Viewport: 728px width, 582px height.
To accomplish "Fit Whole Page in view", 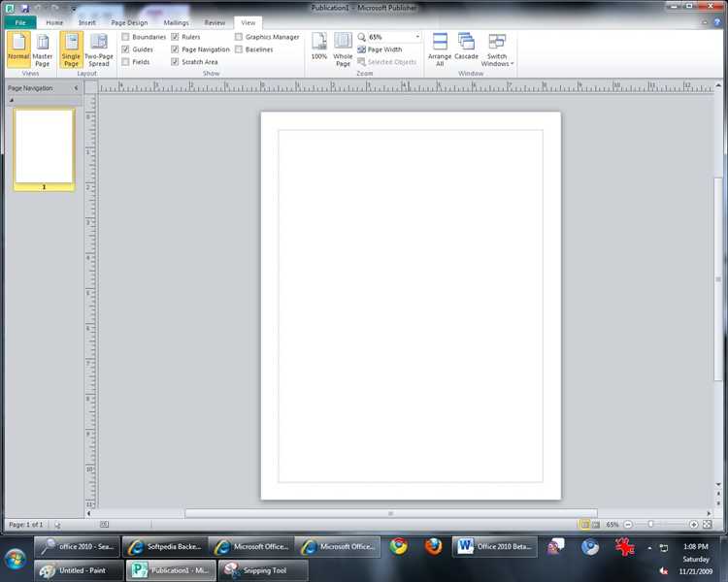I will pos(343,49).
